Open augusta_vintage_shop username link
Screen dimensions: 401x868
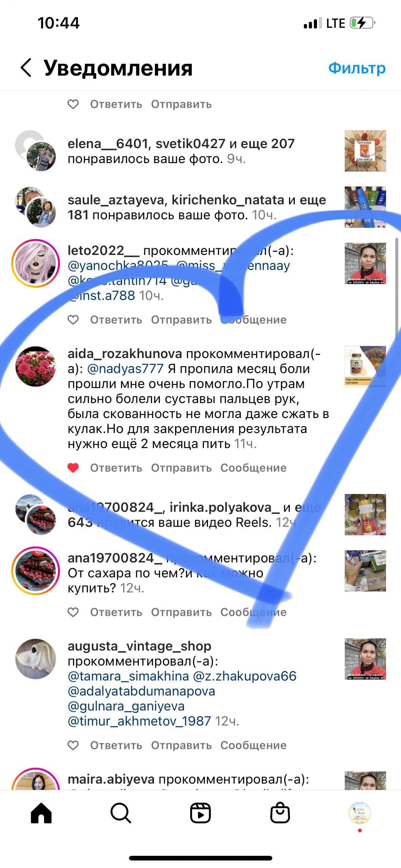pos(139,646)
